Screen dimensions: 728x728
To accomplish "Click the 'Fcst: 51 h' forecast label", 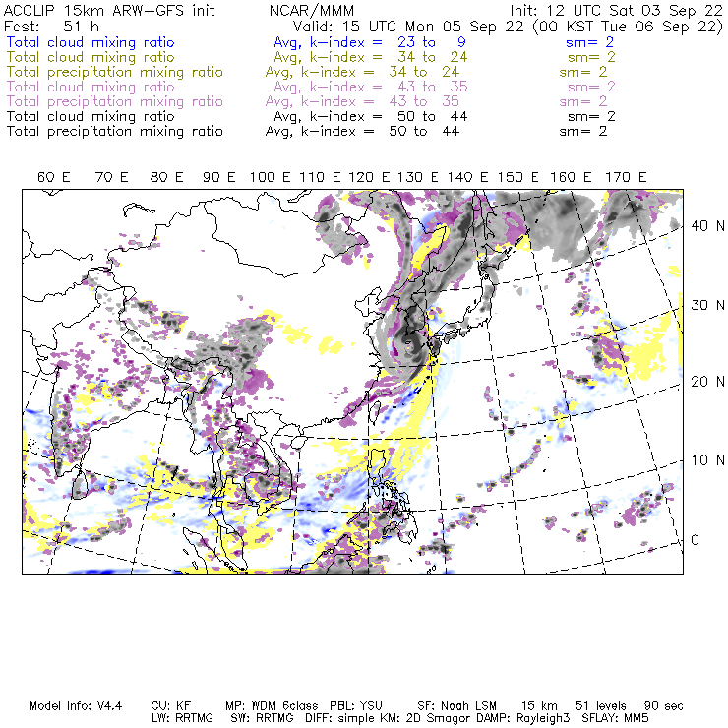I will (x=51, y=27).
